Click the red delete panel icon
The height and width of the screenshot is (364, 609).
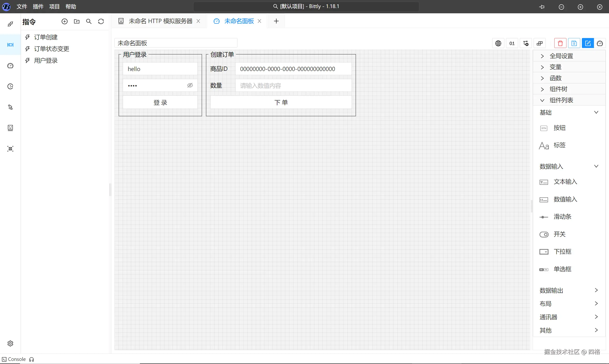560,43
